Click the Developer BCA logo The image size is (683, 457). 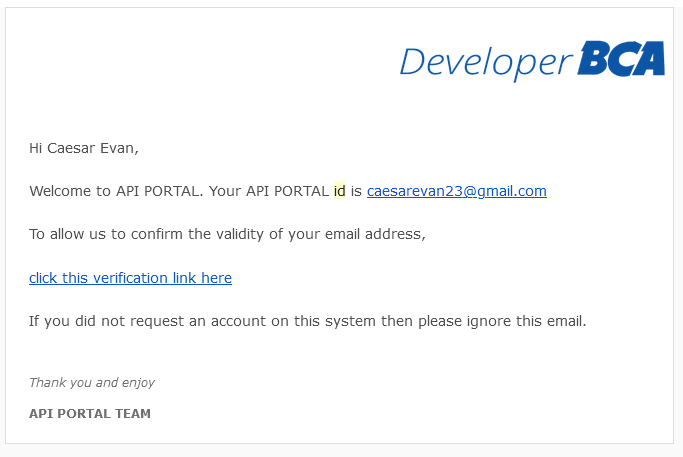(532, 61)
